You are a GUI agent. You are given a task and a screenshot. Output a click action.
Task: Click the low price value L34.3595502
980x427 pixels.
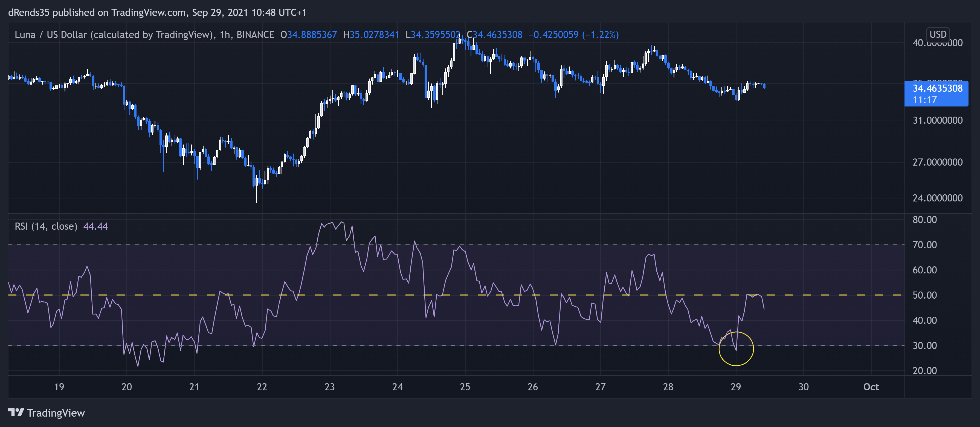(433, 35)
